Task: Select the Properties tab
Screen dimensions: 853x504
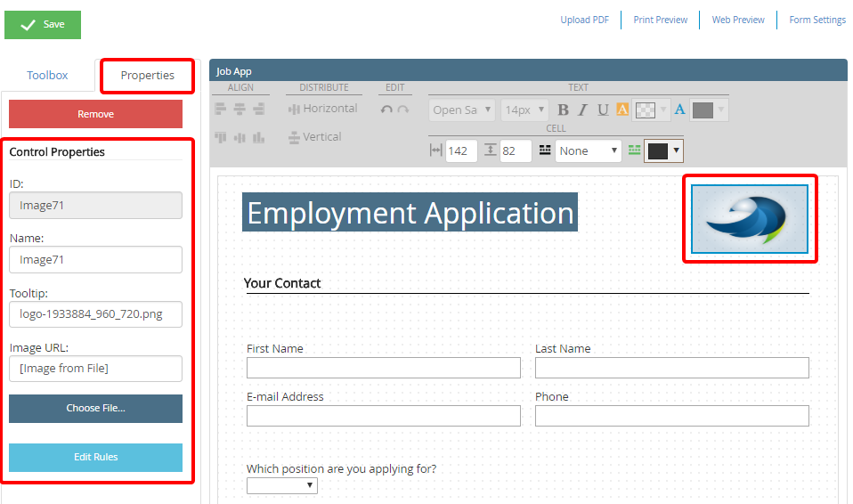Action: click(147, 76)
